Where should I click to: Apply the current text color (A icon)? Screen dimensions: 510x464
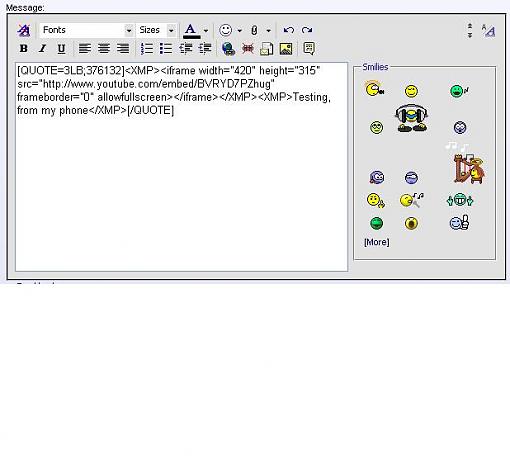tap(191, 31)
